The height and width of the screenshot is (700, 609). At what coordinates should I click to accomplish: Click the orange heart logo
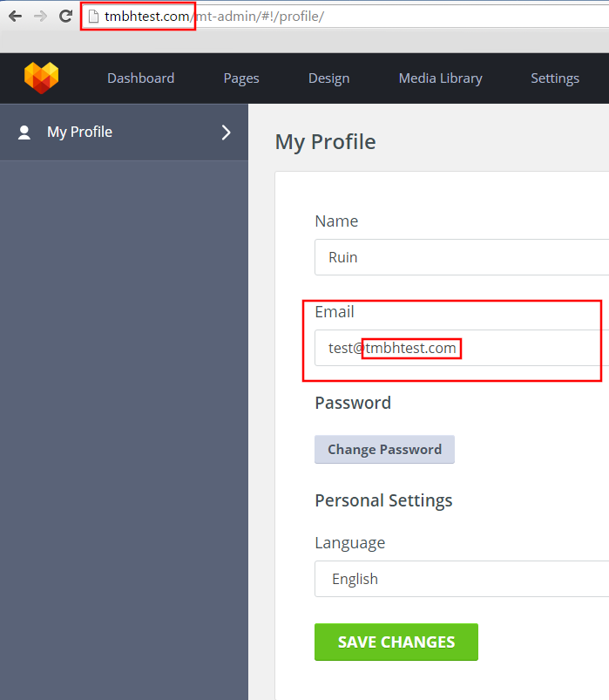click(x=42, y=78)
